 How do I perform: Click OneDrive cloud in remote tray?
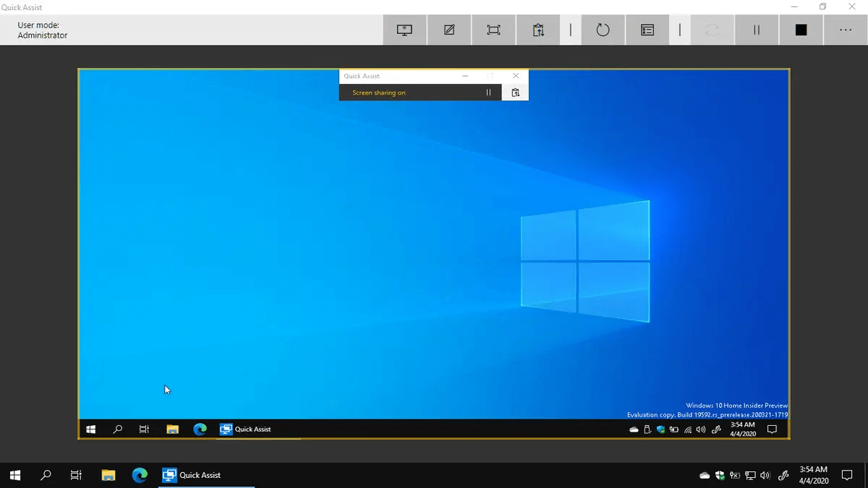[634, 429]
